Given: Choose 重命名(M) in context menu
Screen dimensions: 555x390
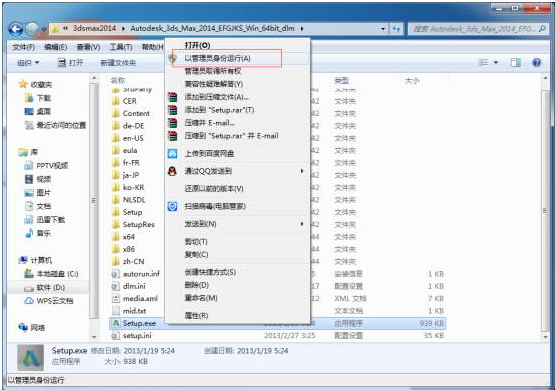Looking at the screenshot, I should [x=237, y=298].
